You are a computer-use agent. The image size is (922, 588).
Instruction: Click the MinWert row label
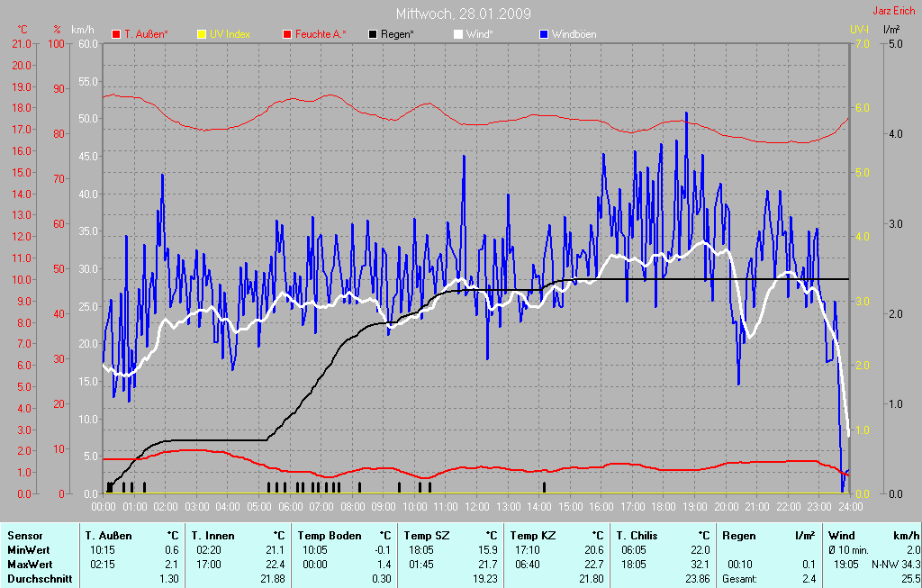(27, 550)
